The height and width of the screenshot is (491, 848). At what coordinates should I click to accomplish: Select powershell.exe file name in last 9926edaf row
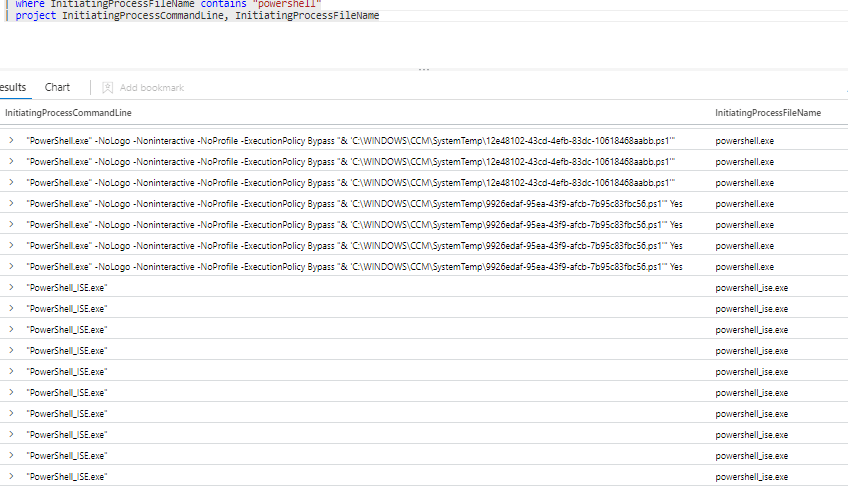click(745, 267)
